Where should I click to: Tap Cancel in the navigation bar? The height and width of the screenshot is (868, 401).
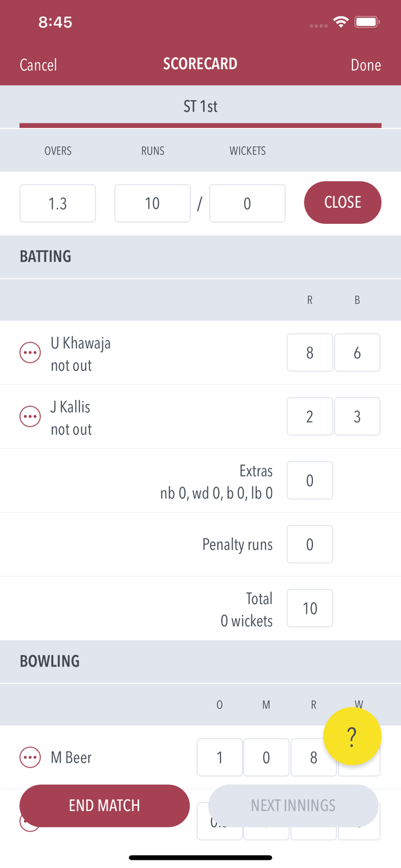(x=38, y=65)
